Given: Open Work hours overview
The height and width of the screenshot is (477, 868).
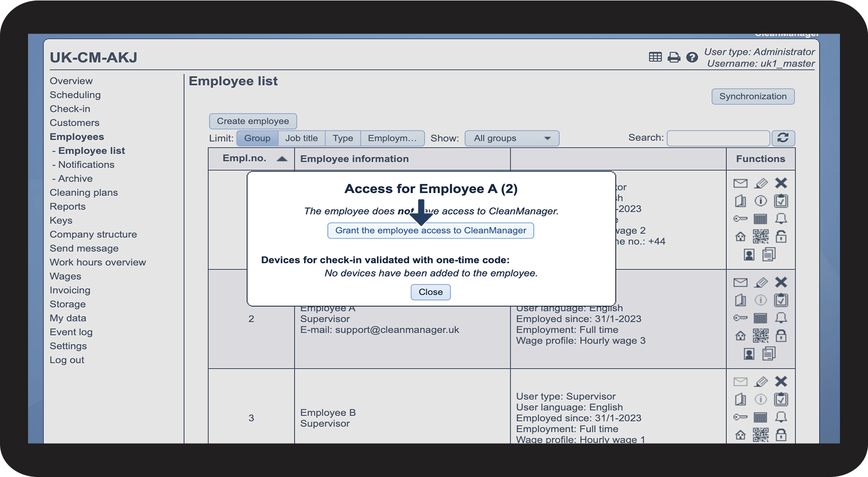Looking at the screenshot, I should tap(98, 262).
